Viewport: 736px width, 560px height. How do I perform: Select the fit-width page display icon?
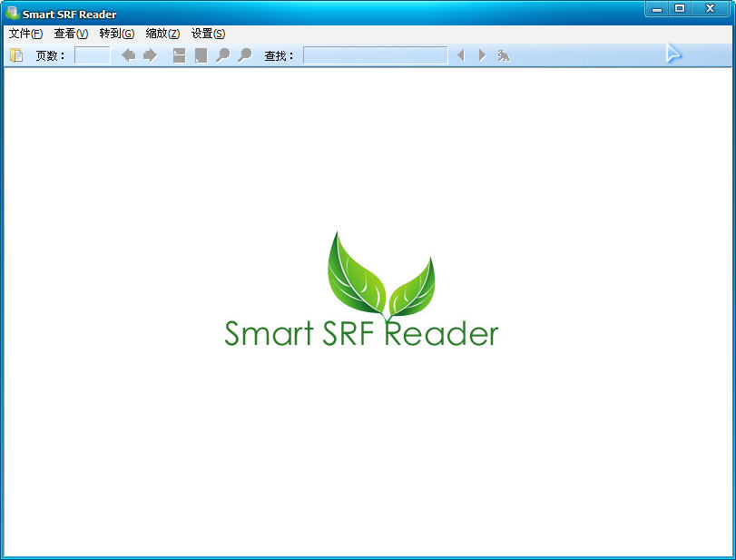point(179,54)
